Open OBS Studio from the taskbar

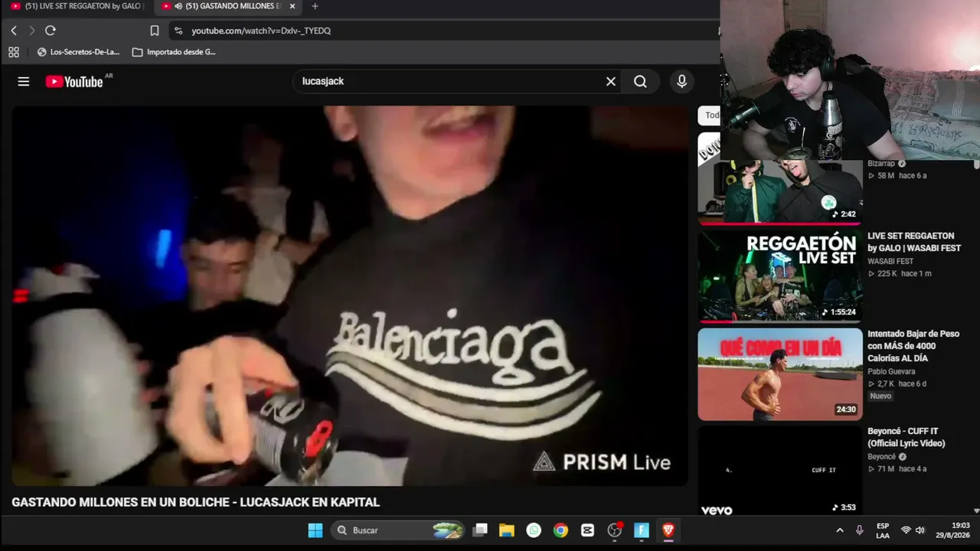[x=615, y=530]
